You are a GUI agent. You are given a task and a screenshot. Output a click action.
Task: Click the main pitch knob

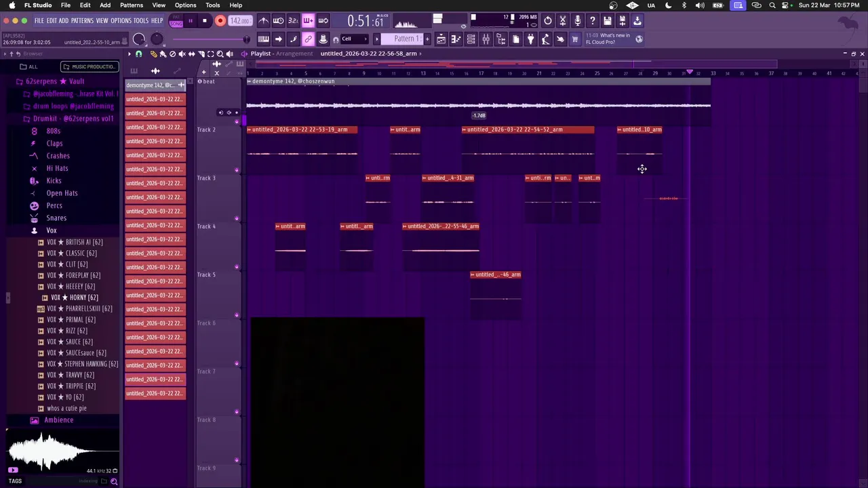point(157,39)
